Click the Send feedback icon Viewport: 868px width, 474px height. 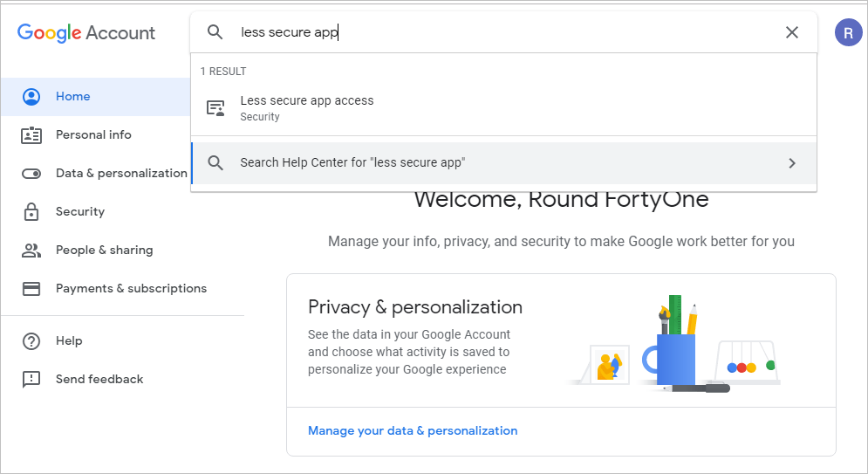(31, 380)
